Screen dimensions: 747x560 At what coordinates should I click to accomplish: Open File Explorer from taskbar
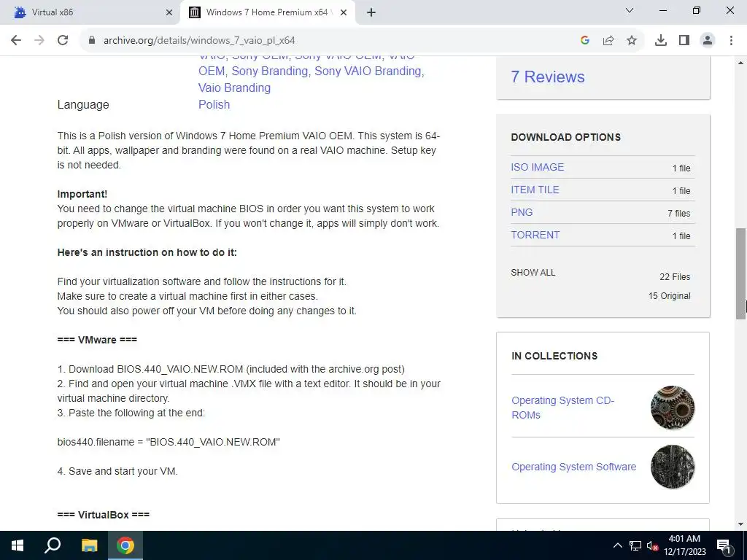click(x=89, y=545)
